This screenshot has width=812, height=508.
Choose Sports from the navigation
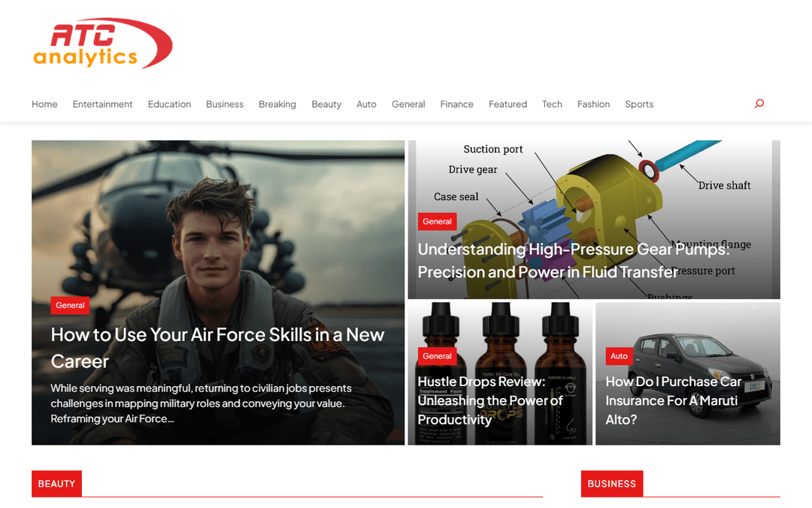pyautogui.click(x=639, y=104)
